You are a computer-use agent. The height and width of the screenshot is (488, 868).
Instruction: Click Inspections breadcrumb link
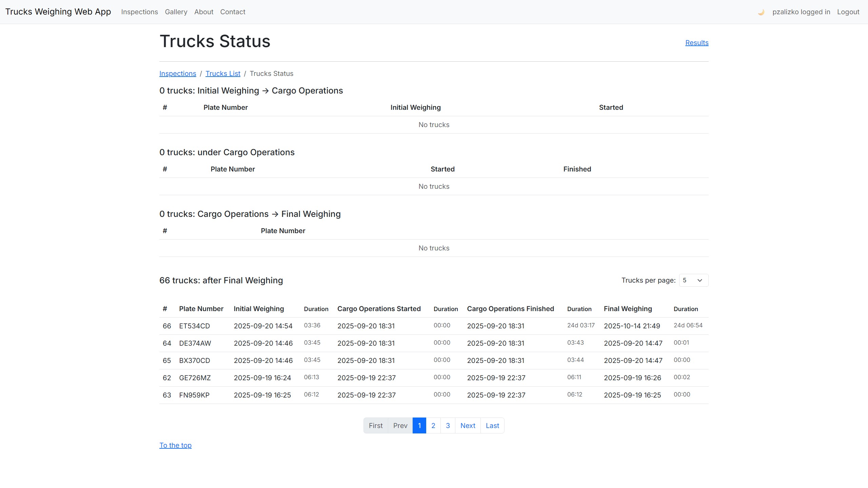point(178,74)
